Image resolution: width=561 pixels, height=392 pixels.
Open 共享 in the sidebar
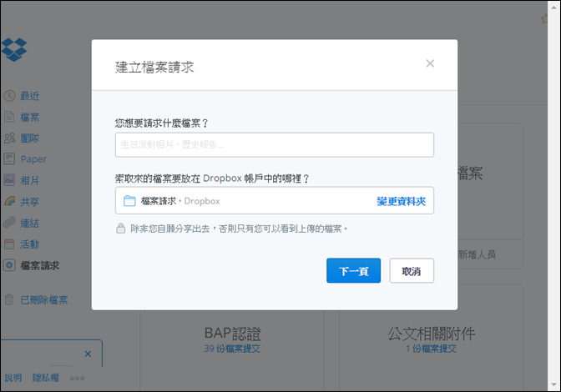point(30,202)
